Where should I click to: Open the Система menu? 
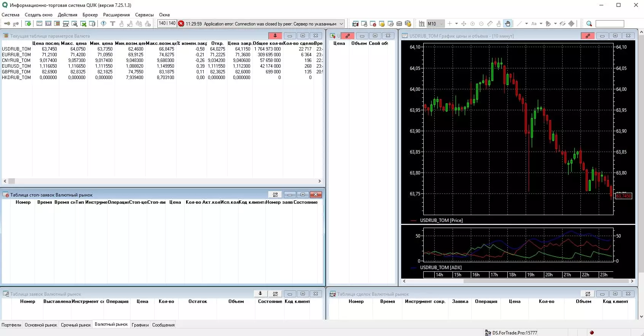[x=11, y=15]
